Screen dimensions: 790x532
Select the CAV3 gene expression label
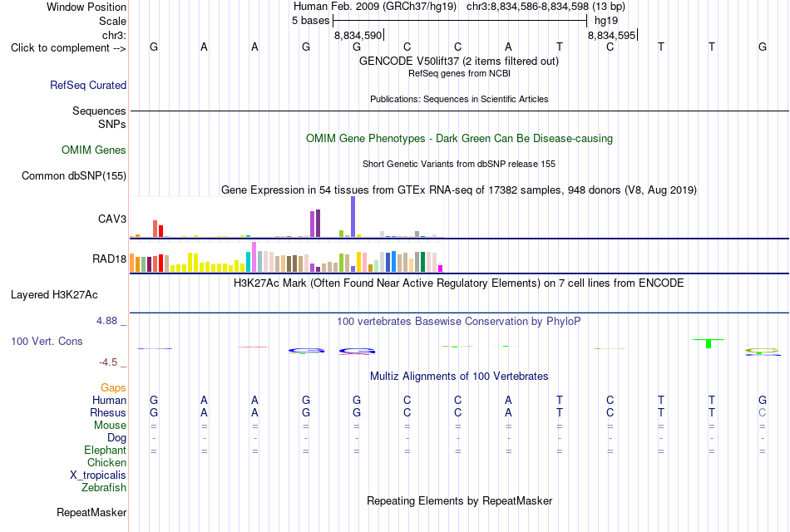coord(112,219)
